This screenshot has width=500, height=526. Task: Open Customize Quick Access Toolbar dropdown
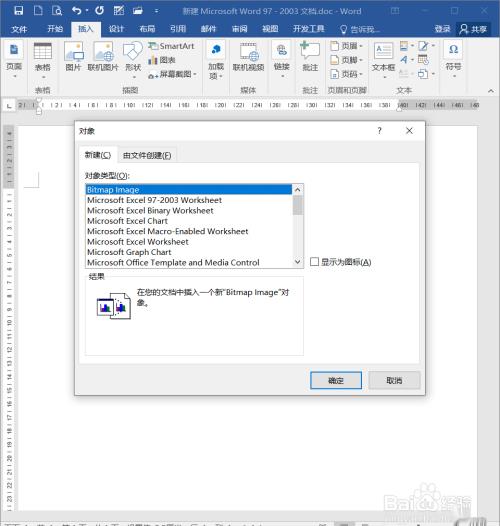[156, 11]
